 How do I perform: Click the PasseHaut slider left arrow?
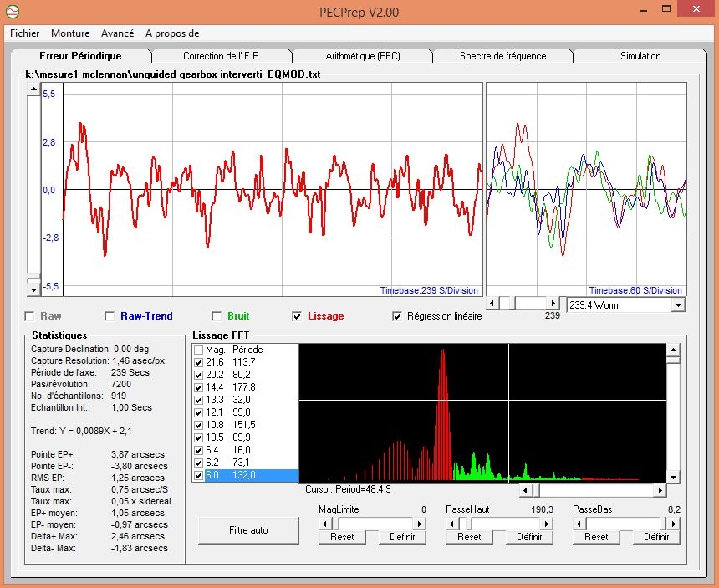point(451,524)
